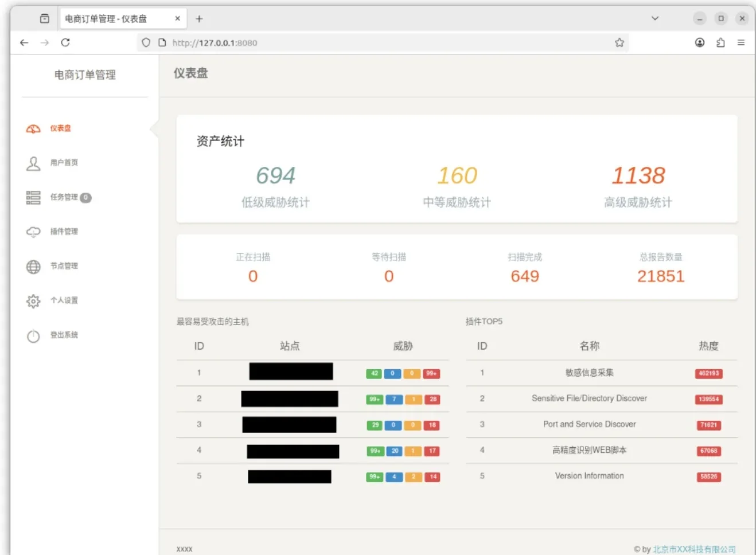Click the 694 低级威胁统计 number
The image size is (756, 555).
point(275,175)
